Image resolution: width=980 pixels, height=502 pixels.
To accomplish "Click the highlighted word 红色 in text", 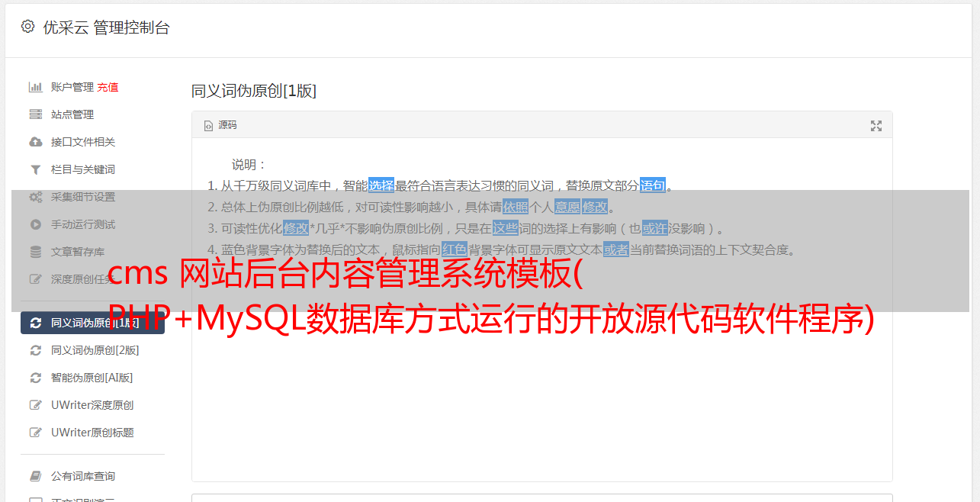I will coord(455,249).
